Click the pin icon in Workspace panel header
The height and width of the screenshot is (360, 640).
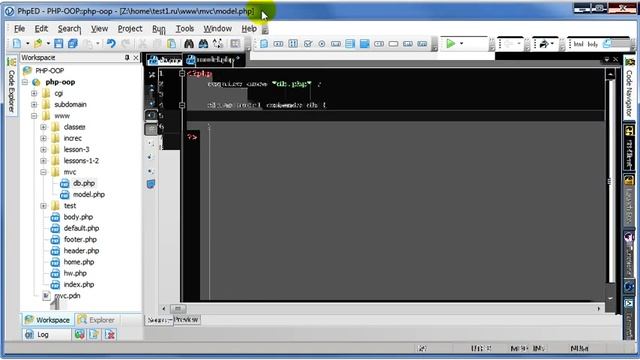[x=127, y=58]
